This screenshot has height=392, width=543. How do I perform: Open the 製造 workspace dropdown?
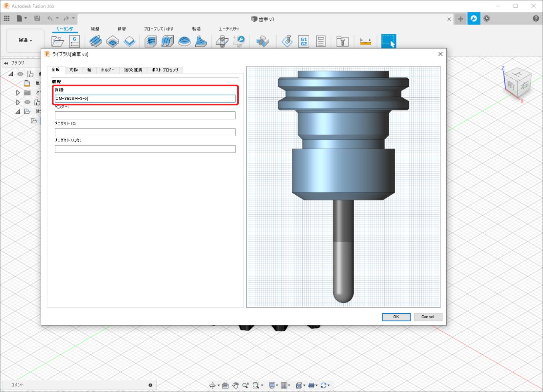pos(25,40)
